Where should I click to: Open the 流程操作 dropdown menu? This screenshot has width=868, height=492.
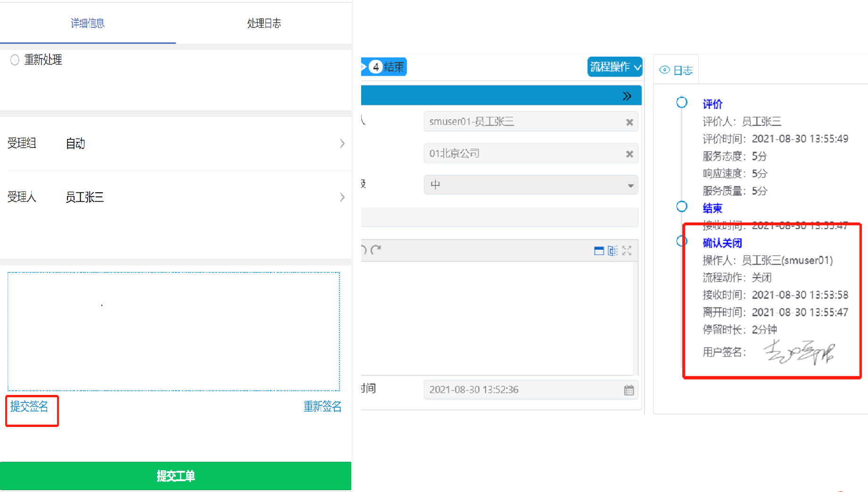[x=615, y=67]
